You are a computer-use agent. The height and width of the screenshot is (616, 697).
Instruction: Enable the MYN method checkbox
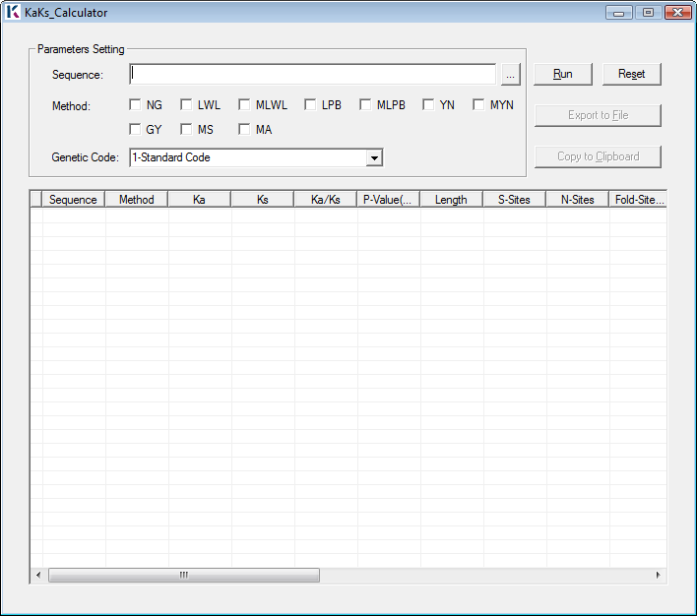coord(478,105)
